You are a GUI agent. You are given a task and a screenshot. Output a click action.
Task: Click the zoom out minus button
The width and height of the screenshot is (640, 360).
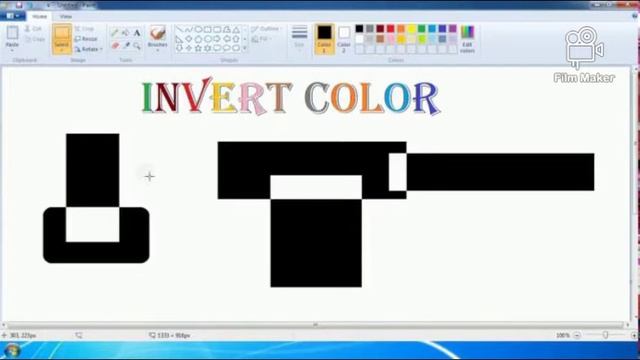(577, 336)
